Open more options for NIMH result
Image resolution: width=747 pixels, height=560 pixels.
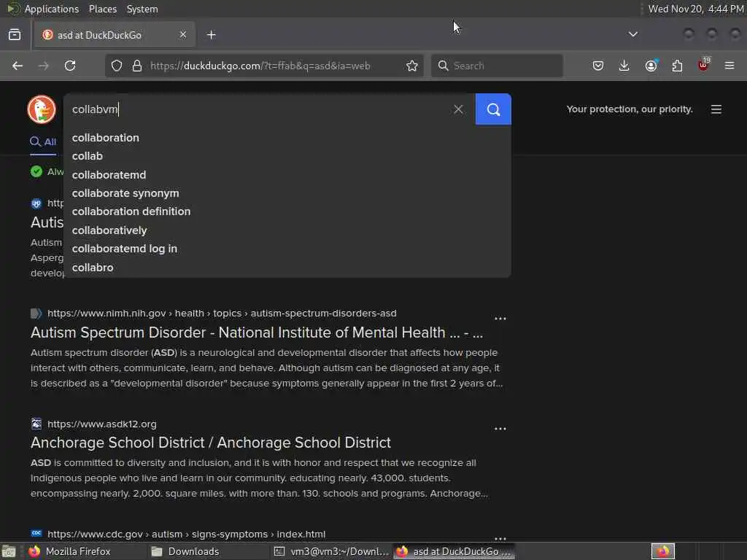click(x=500, y=318)
